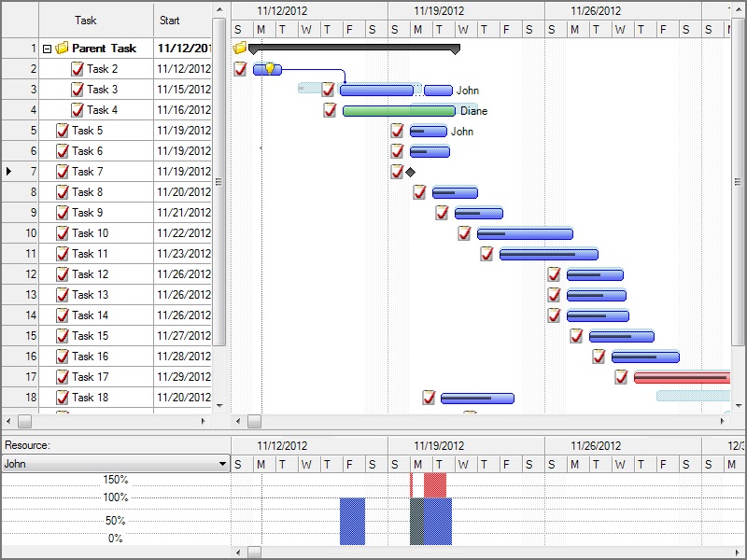Viewport: 747px width, 560px height.
Task: Click the task icon beside Task 16 name
Action: point(63,357)
